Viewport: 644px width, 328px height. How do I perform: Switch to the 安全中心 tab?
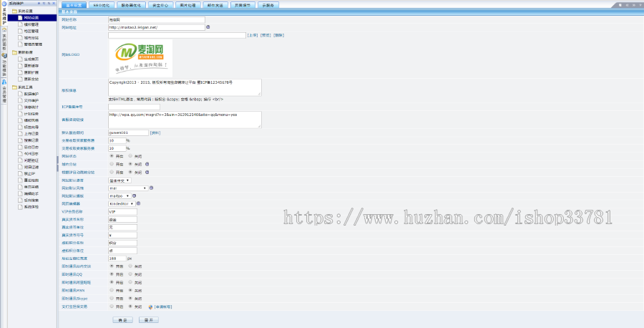pyautogui.click(x=160, y=5)
